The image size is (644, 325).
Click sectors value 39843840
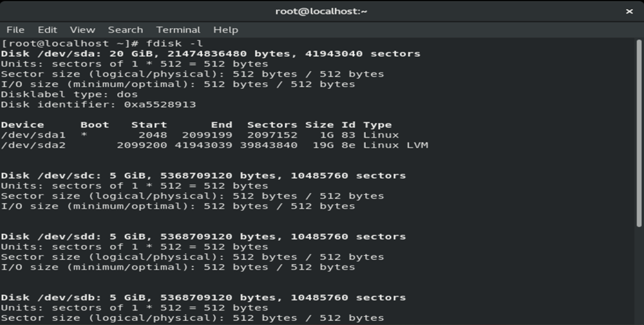coord(269,145)
